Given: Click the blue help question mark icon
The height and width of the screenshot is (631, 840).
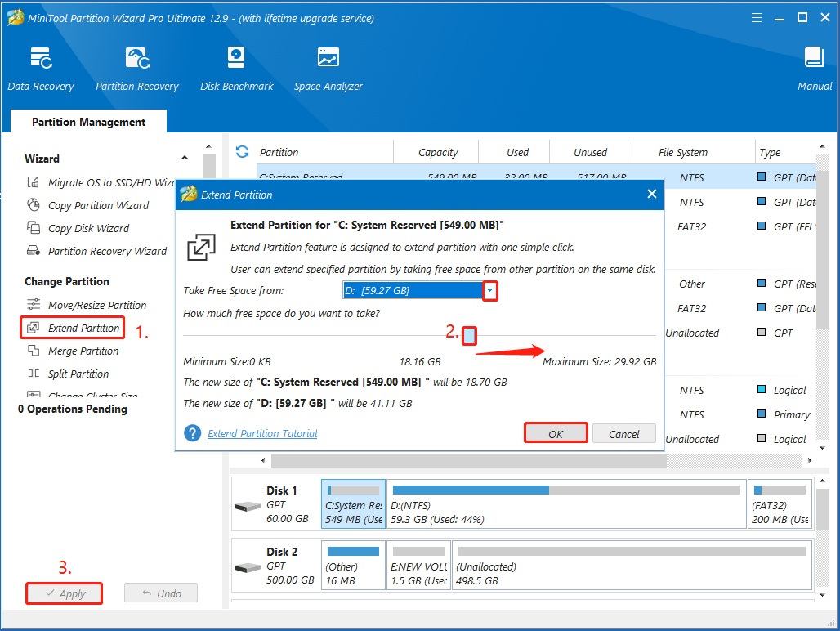Looking at the screenshot, I should pyautogui.click(x=192, y=433).
